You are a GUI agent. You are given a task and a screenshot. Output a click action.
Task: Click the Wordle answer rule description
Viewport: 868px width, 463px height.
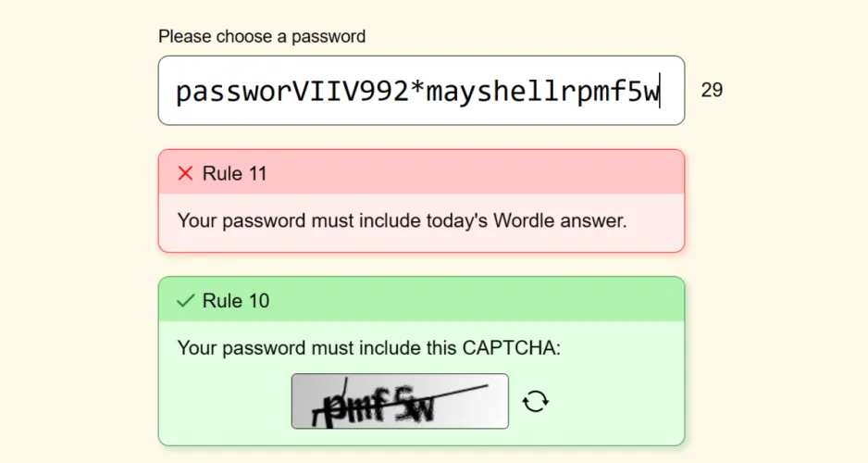click(x=402, y=221)
